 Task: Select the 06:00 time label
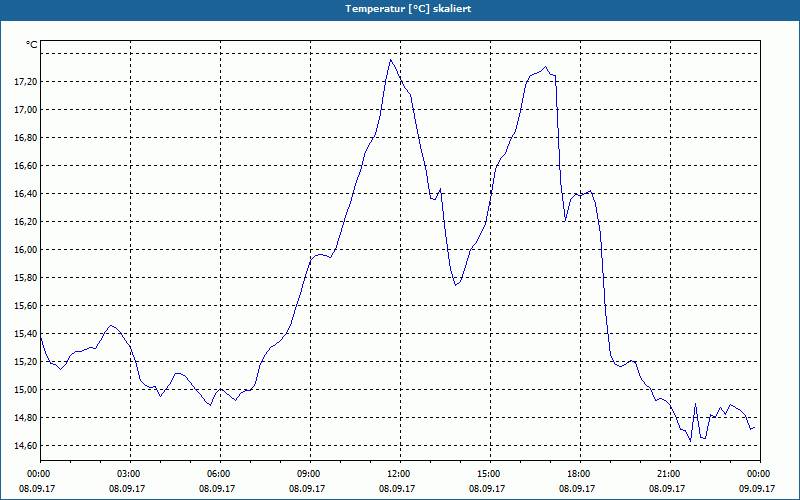(x=217, y=474)
